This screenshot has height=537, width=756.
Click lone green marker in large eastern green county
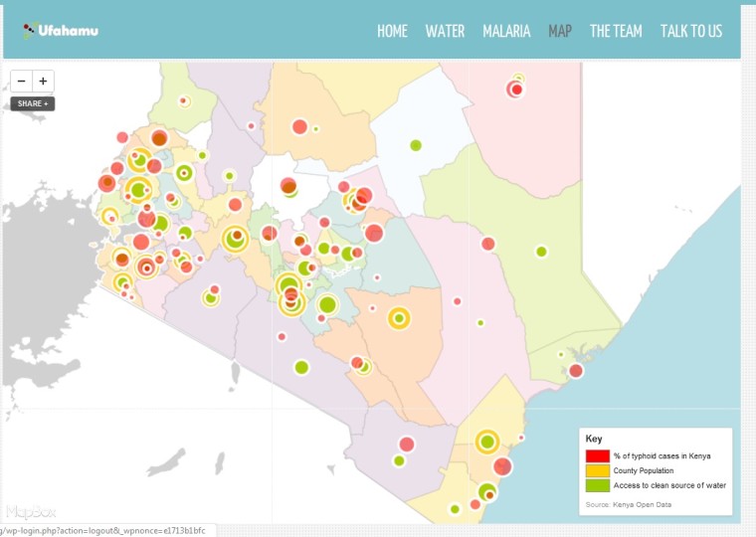541,252
